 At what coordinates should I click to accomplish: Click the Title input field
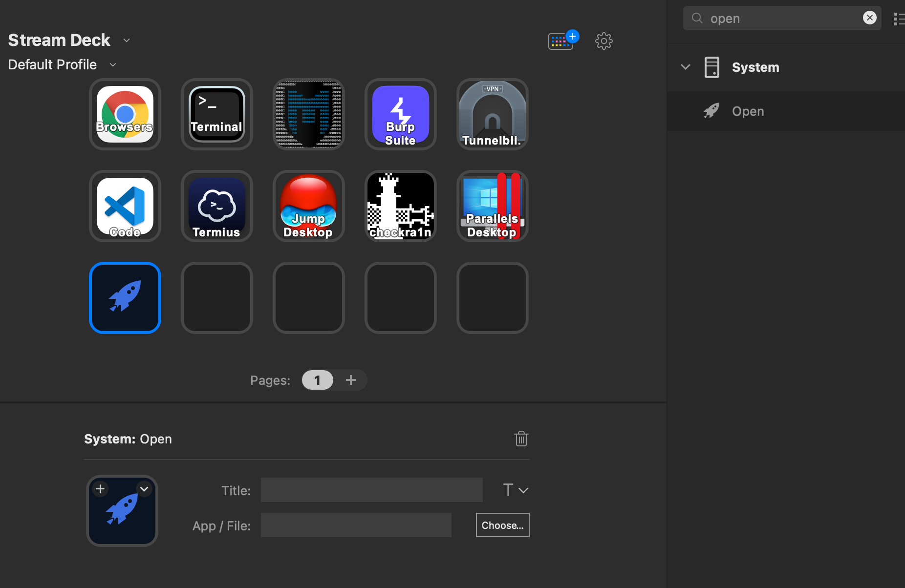371,490
